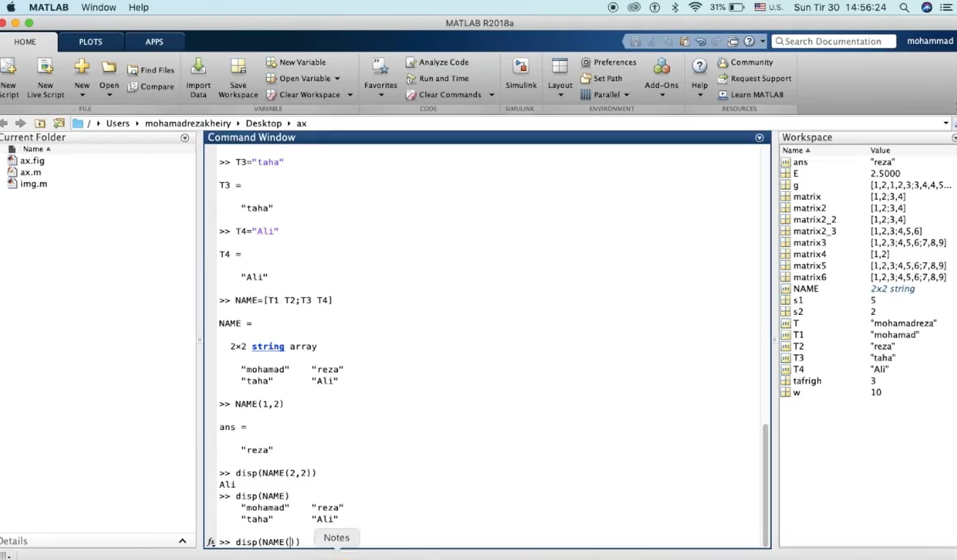This screenshot has width=957, height=560.
Task: Click the Import Data icon
Action: click(x=198, y=67)
